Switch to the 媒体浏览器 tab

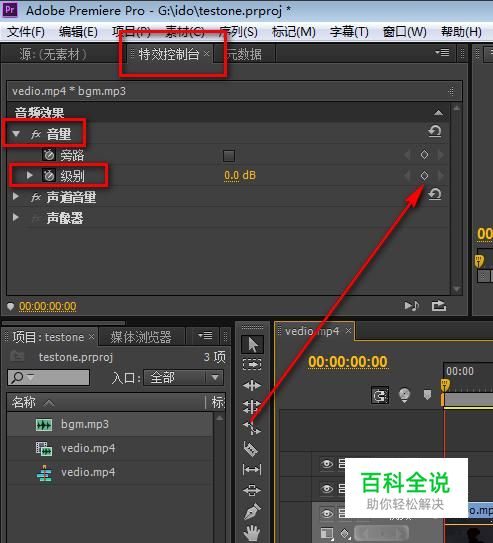141,337
